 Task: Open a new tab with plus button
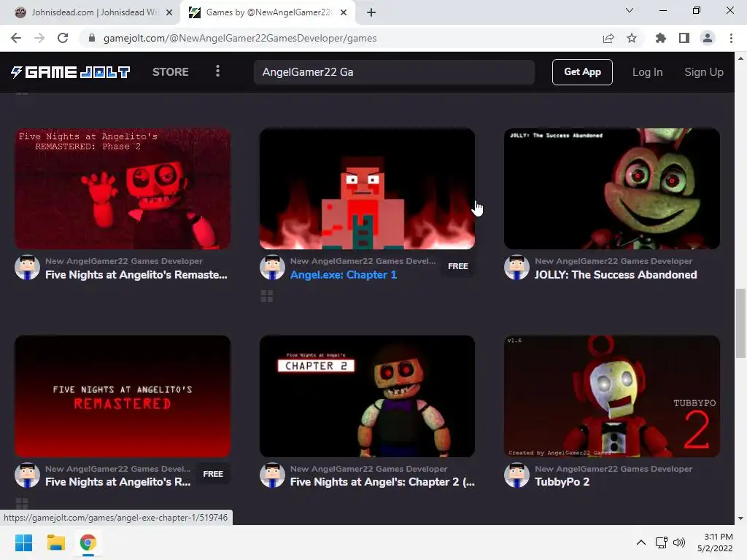point(371,12)
